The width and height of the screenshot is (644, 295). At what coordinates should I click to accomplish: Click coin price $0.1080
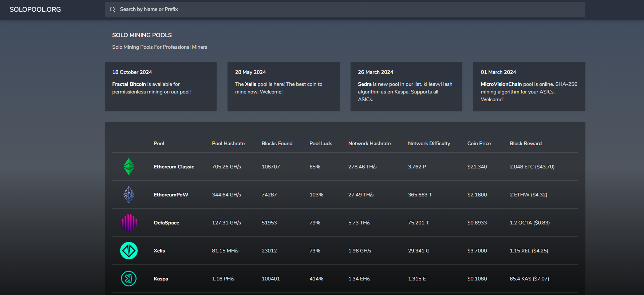[477, 279]
